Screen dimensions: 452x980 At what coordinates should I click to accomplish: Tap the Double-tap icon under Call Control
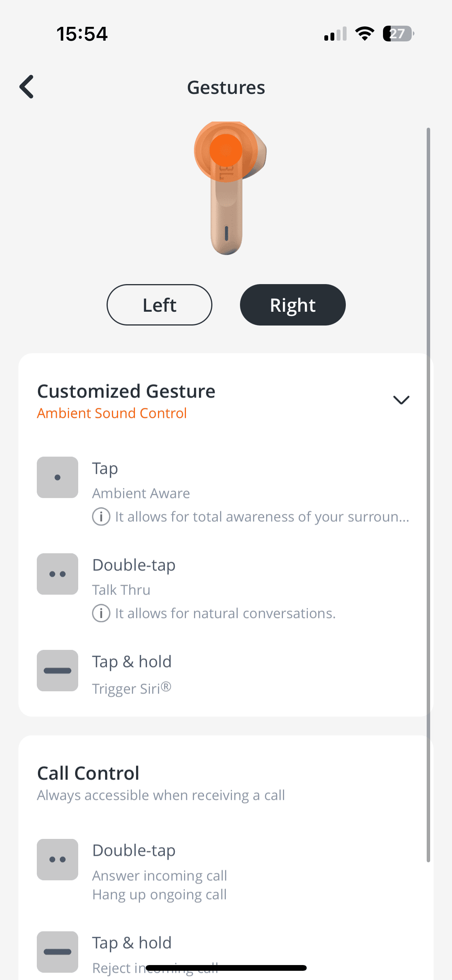click(x=58, y=859)
